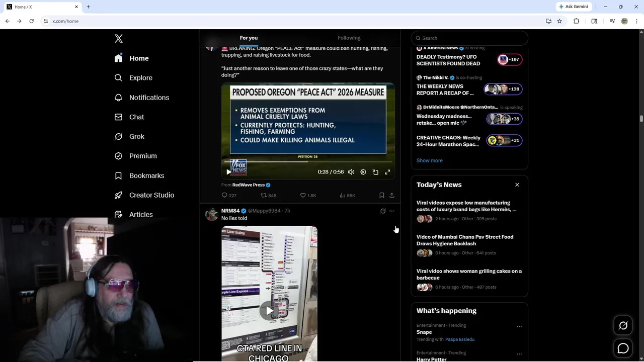Open the Chrome three-dot menu
Screen dimensions: 644x362
pos(637,21)
